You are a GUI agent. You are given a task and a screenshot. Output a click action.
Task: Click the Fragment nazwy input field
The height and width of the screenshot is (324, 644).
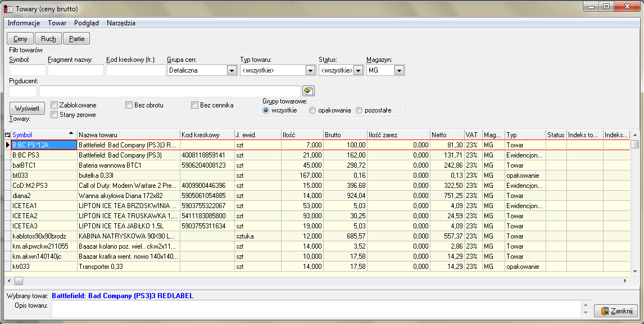tap(76, 70)
